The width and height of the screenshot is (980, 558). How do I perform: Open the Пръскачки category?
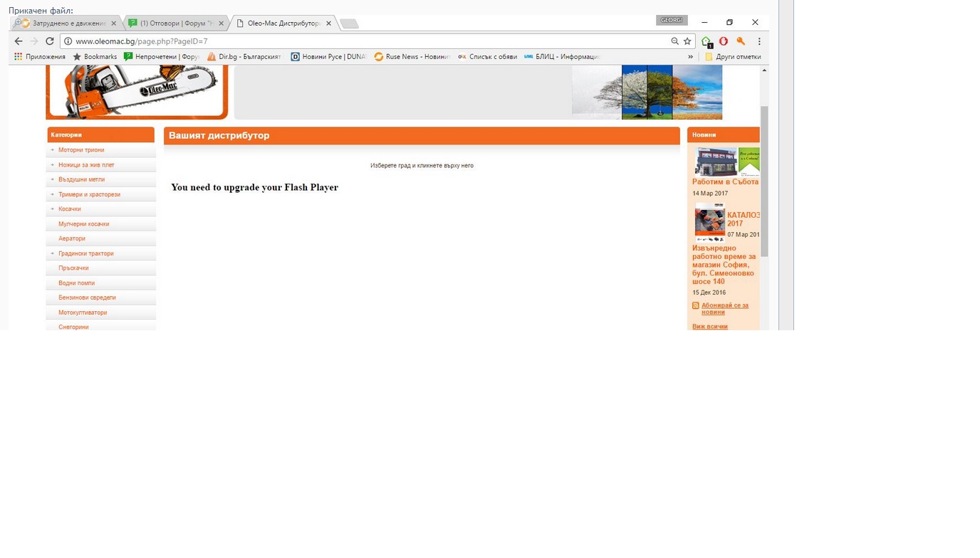click(x=73, y=268)
